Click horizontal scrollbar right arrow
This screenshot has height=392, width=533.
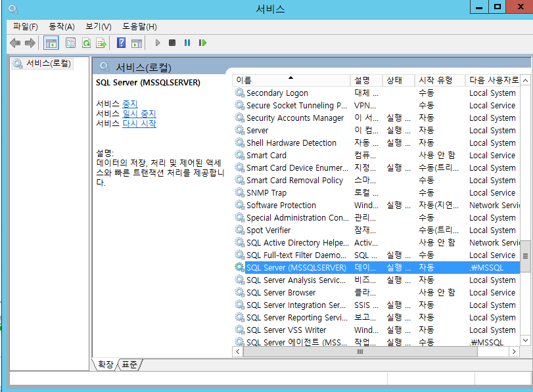click(x=515, y=351)
